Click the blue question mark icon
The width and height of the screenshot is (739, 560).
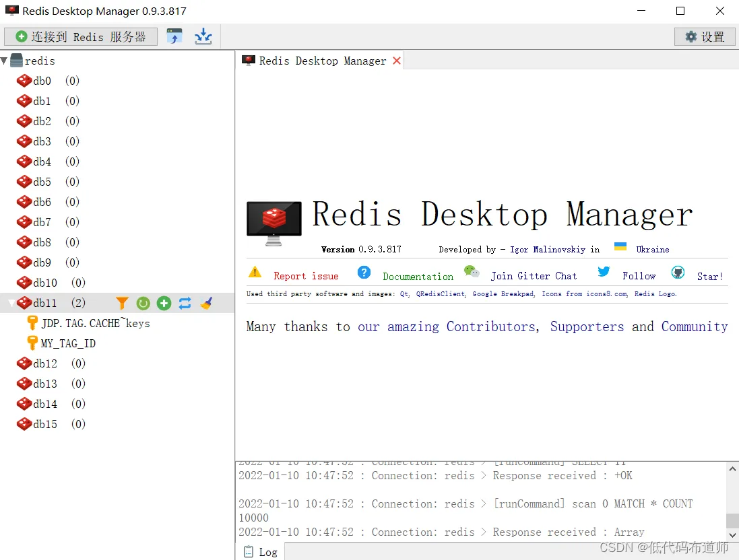364,272
